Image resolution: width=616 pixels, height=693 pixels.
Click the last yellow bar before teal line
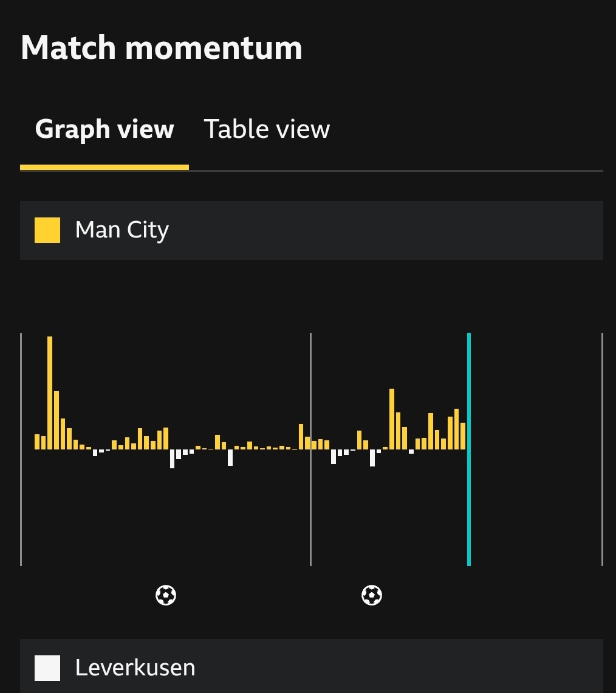(463, 436)
